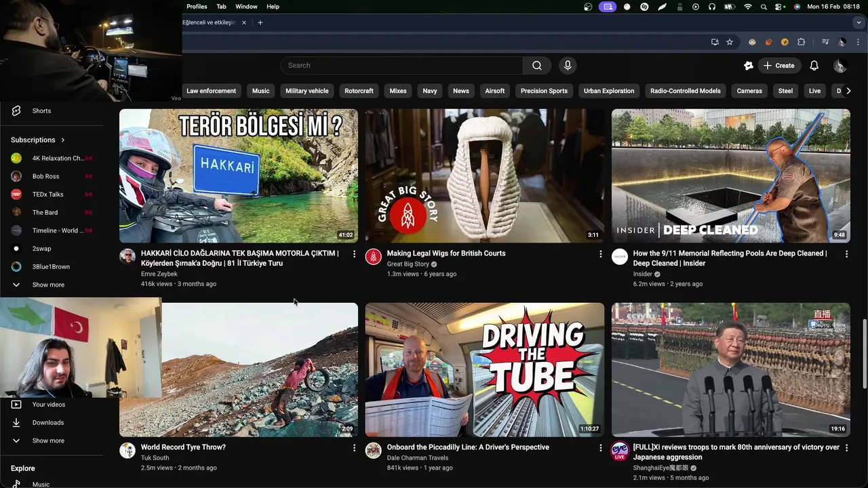
Task: Open Tuk South channel avatar
Action: (x=127, y=450)
